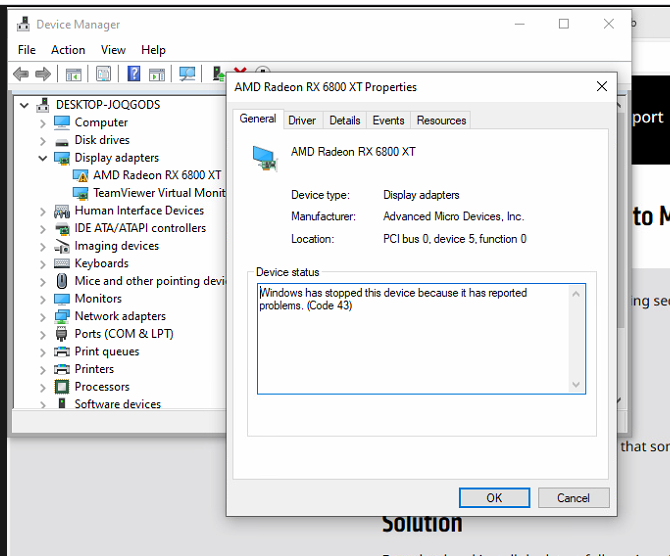Expand the Disk drives node
670x556 pixels.
tap(42, 141)
